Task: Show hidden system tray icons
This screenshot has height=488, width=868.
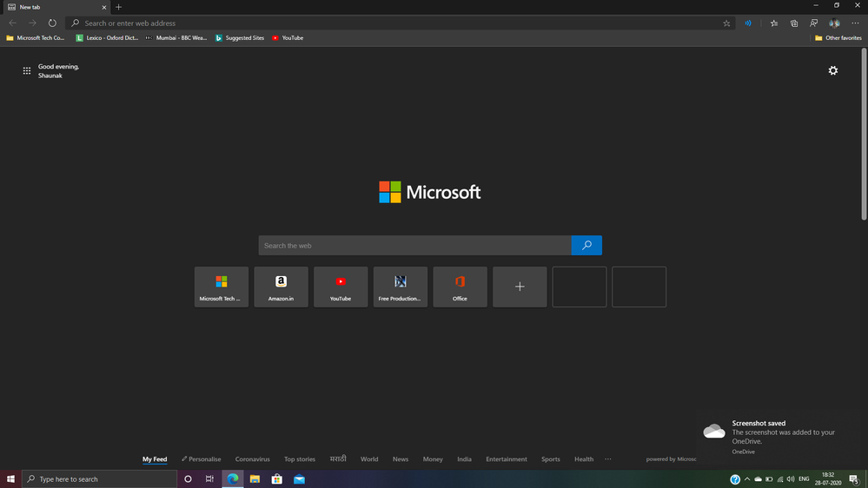Action: coord(747,479)
